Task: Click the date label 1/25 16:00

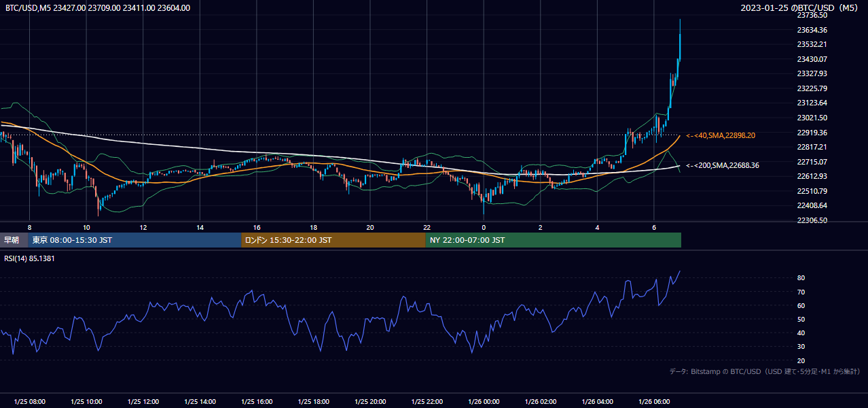Action: click(257, 402)
